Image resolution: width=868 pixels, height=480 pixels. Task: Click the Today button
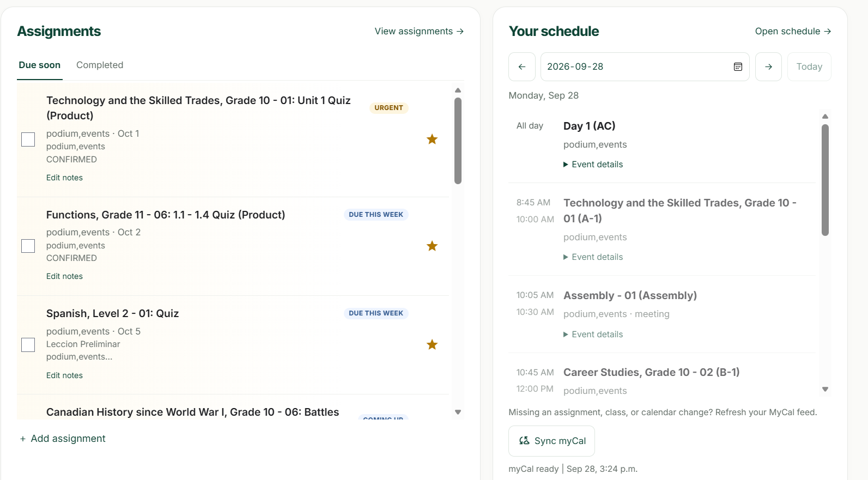click(x=809, y=66)
